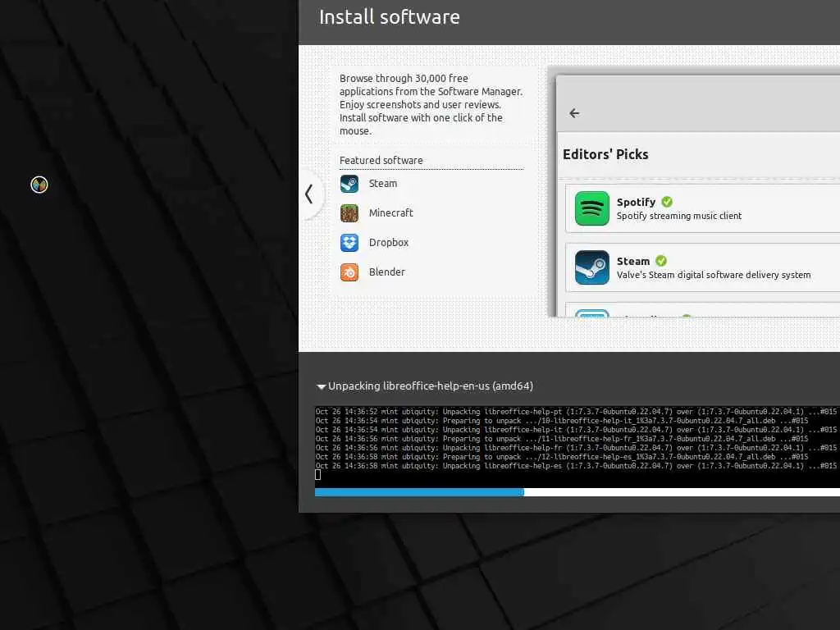Image resolution: width=840 pixels, height=630 pixels.
Task: Collapse the Unpacking libreoffice-help-en-us details
Action: point(321,386)
